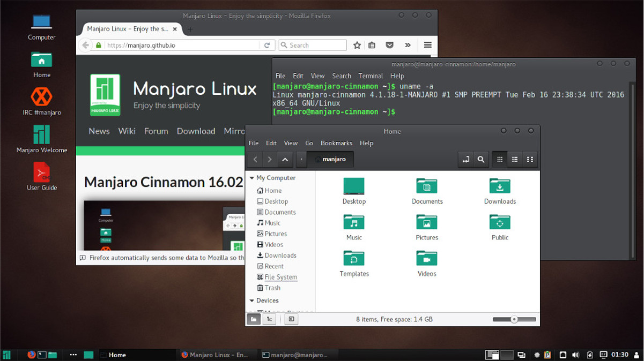Bookmark the page with the star button
644x361 pixels.
[x=357, y=45]
